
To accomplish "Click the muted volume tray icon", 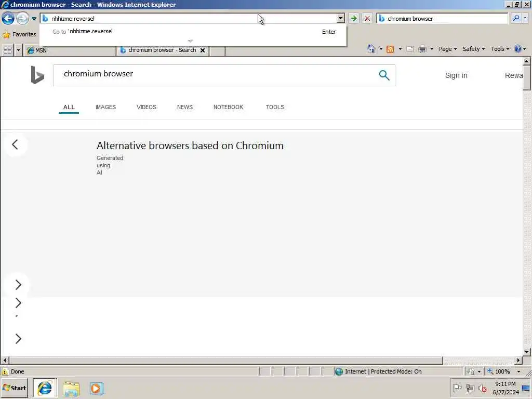I will point(483,388).
